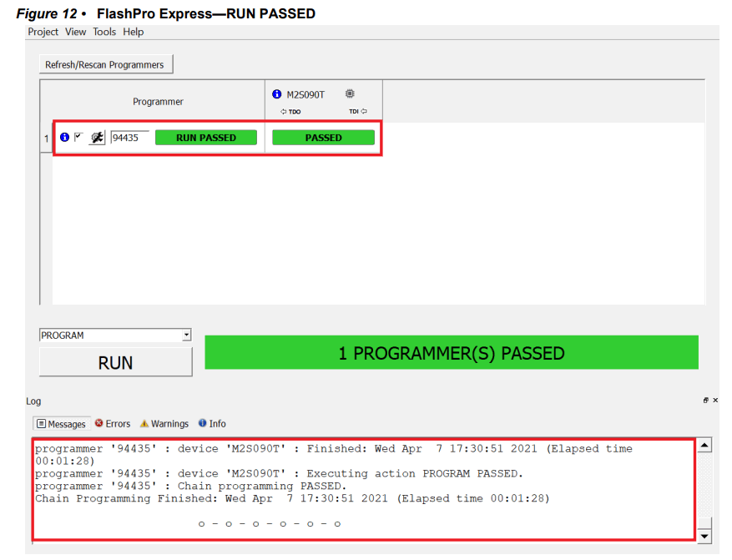This screenshot has width=732, height=560.
Task: Open the Tools menu
Action: tap(103, 32)
